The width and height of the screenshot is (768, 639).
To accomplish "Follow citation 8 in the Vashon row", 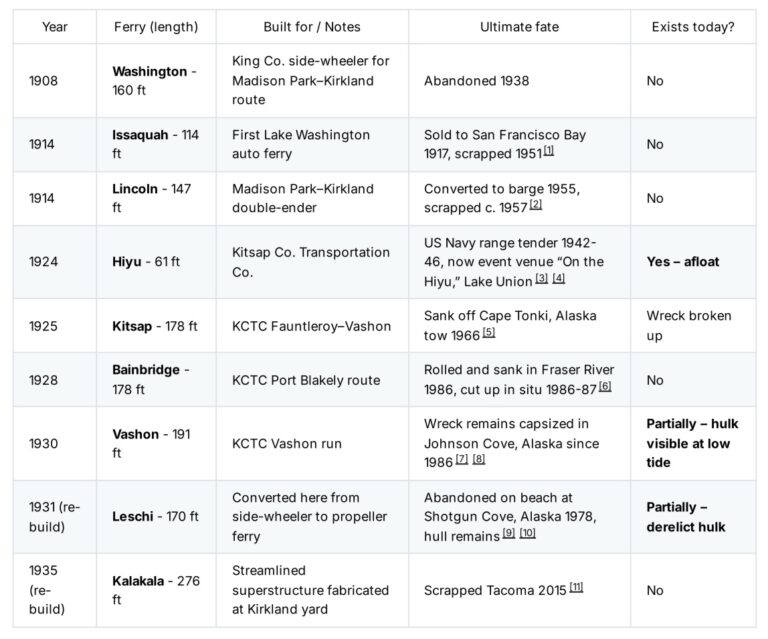I will (479, 460).
